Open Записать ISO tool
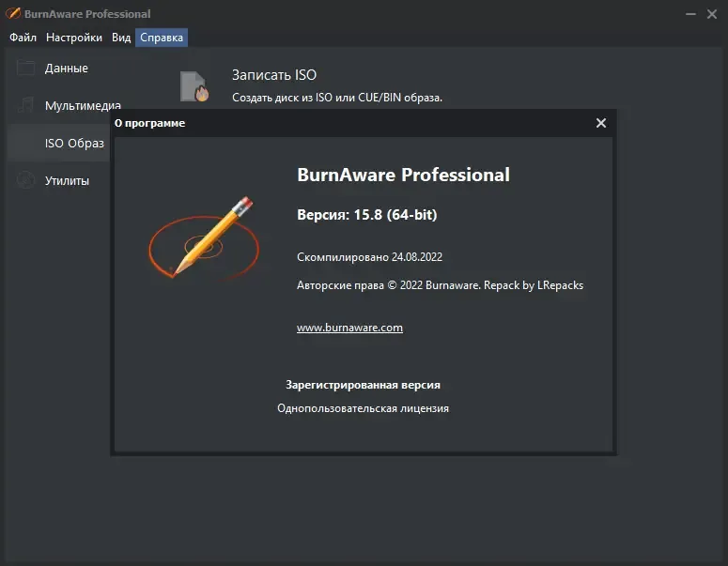Screen dimensions: 728x566 (x=274, y=75)
